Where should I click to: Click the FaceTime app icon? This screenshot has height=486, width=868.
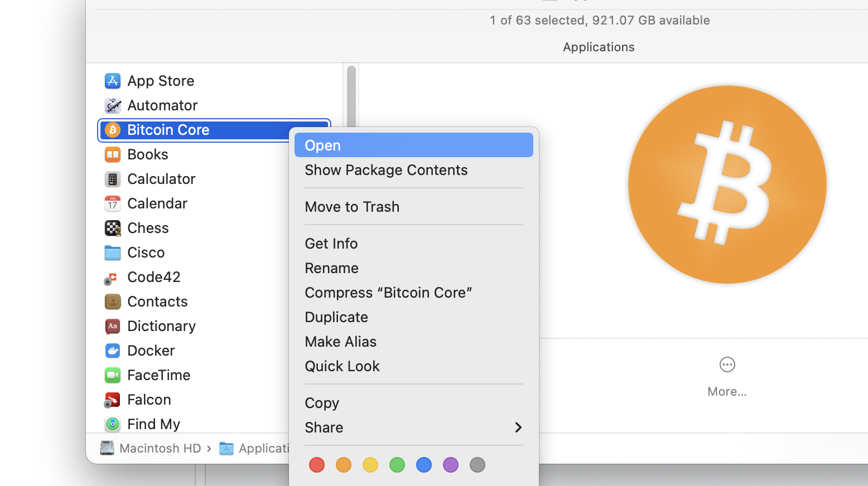pos(113,375)
